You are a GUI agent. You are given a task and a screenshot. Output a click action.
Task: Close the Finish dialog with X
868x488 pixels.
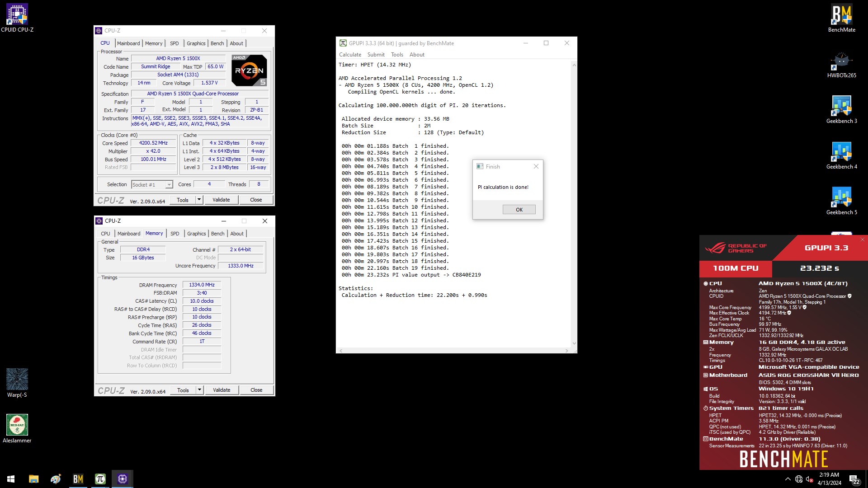(x=536, y=166)
